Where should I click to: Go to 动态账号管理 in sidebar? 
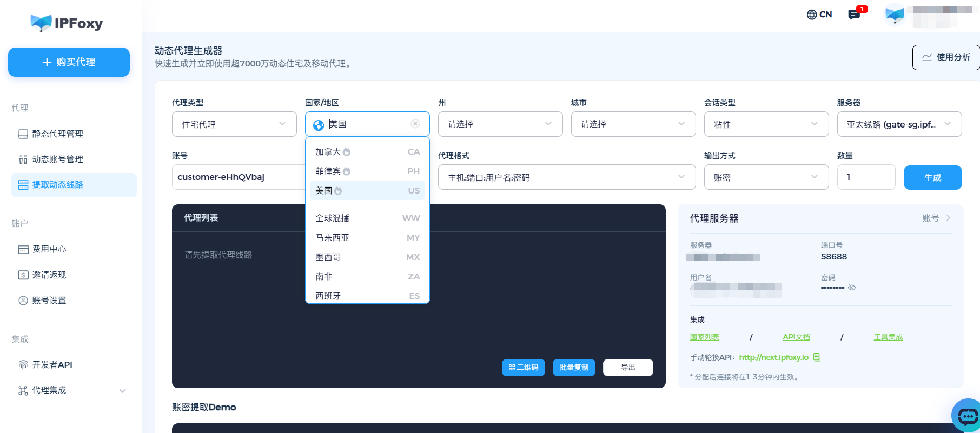point(74,159)
